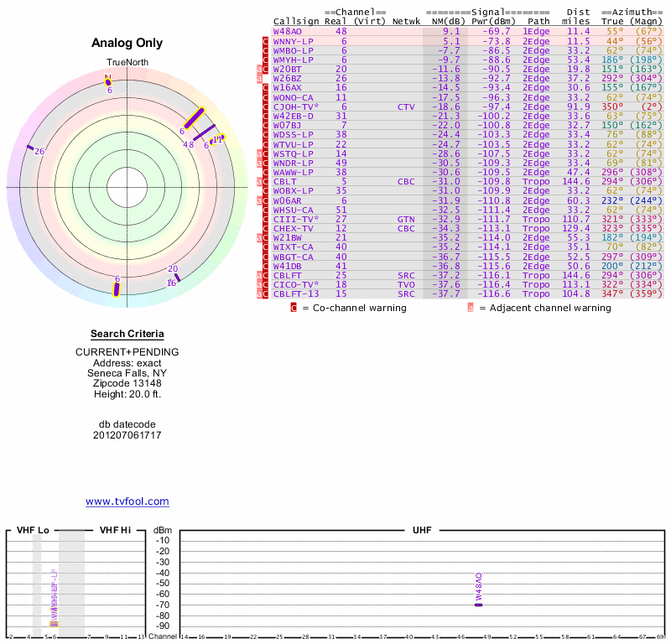The image size is (671, 644).
Task: Open the www.tvfool.com link
Action: click(127, 501)
